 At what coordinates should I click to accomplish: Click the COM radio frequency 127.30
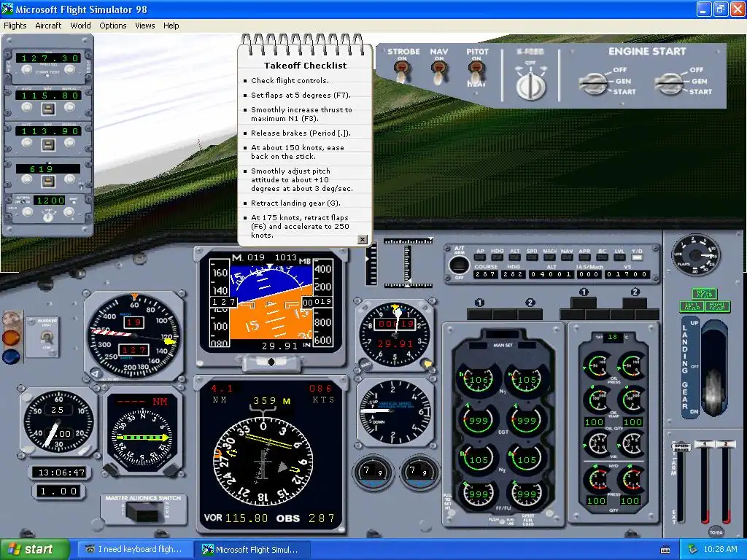[48, 58]
